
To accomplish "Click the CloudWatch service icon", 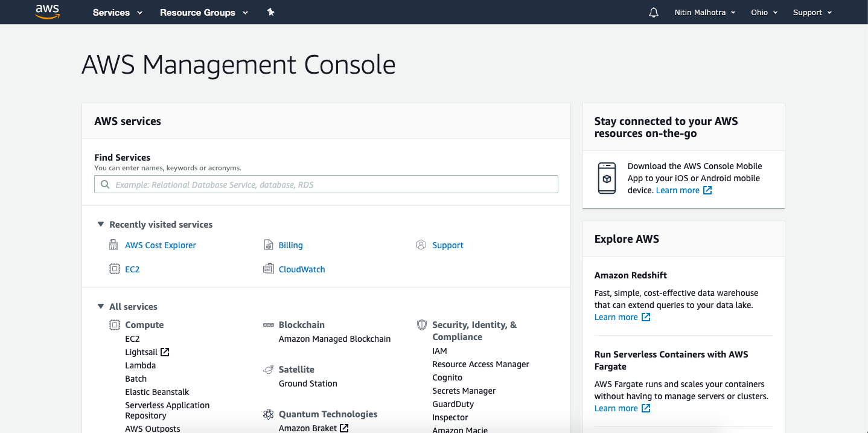I will [x=269, y=269].
